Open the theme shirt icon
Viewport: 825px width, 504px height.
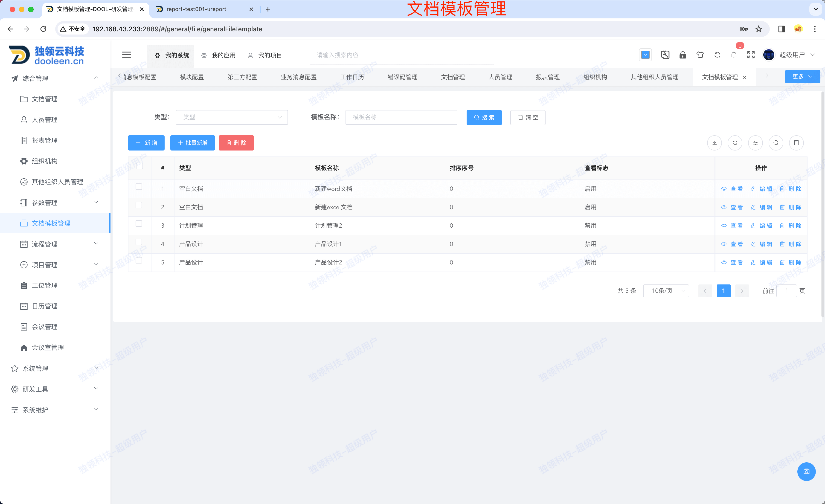coord(700,55)
